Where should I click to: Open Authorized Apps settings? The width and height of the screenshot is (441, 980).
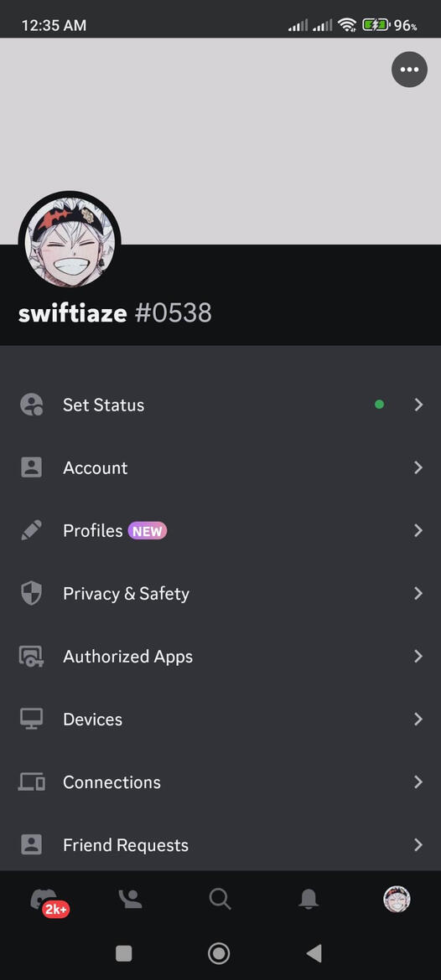[x=220, y=656]
